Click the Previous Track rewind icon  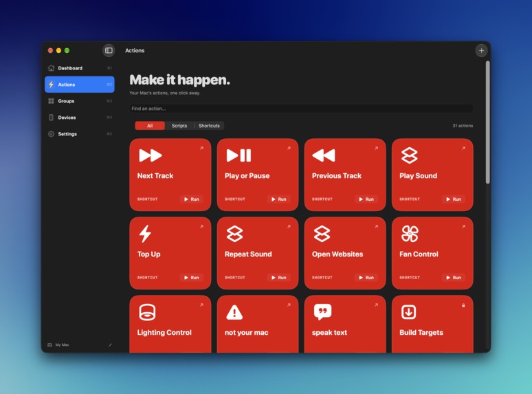click(324, 155)
